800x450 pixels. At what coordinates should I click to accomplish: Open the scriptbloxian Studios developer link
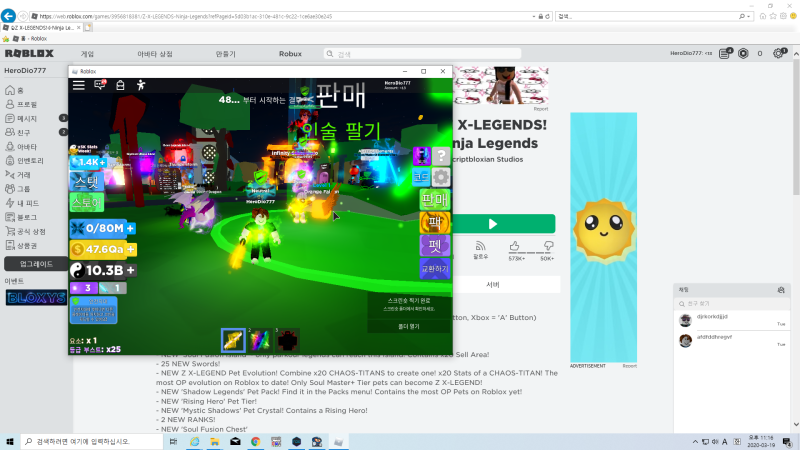488,159
